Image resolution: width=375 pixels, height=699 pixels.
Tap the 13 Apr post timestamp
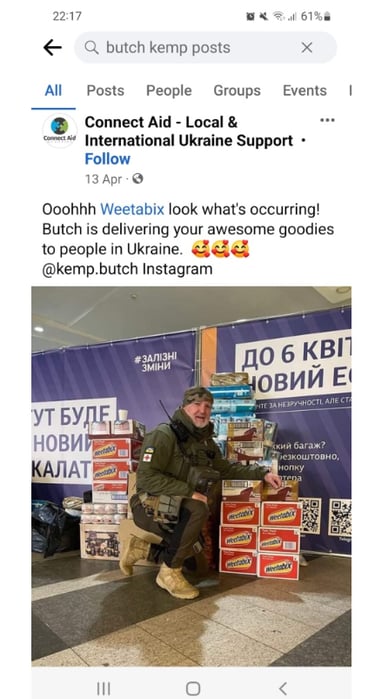pos(103,179)
